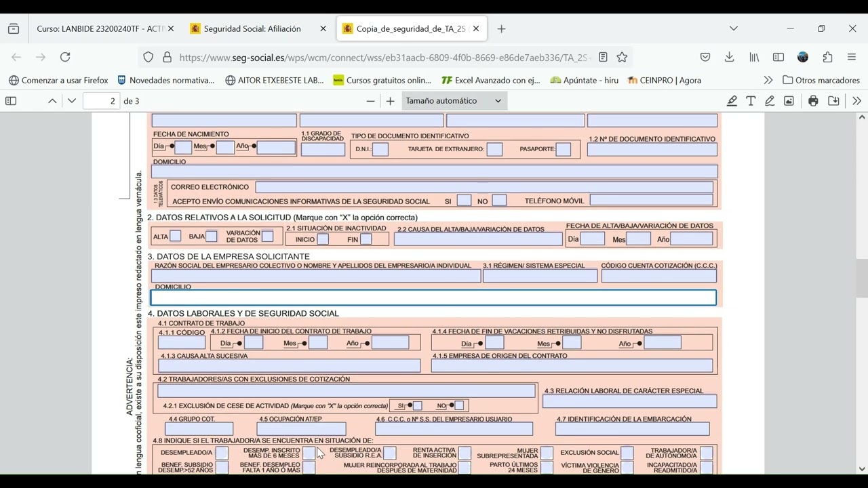Open Apúntate - hiru bookmark
The image size is (868, 488).
point(584,80)
